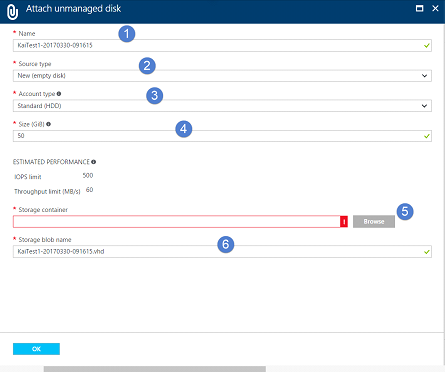The image size is (445, 372).
Task: Show info for Estimated Performance
Action: click(94, 162)
